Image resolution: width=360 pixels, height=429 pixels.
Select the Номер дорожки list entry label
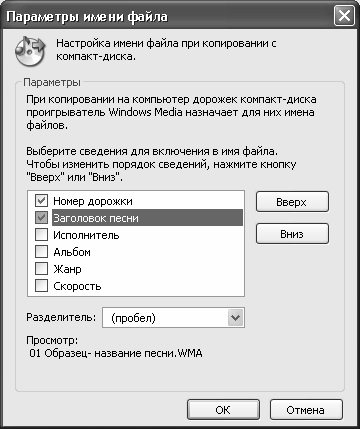point(93,201)
